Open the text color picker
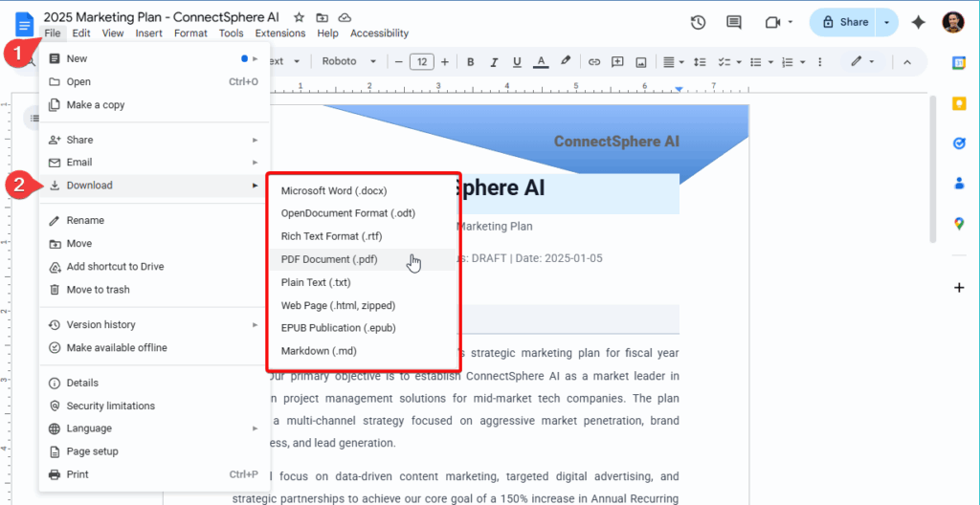980x505 pixels. (x=542, y=62)
